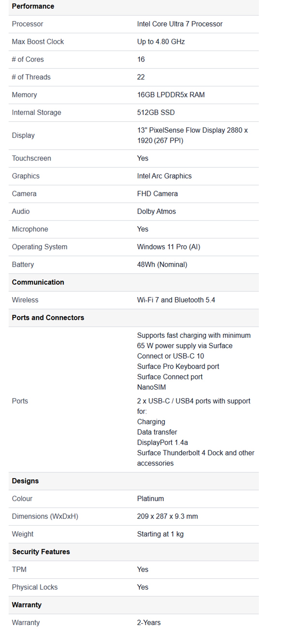Click the Communication section header
290x644 pixels.
[x=38, y=282]
